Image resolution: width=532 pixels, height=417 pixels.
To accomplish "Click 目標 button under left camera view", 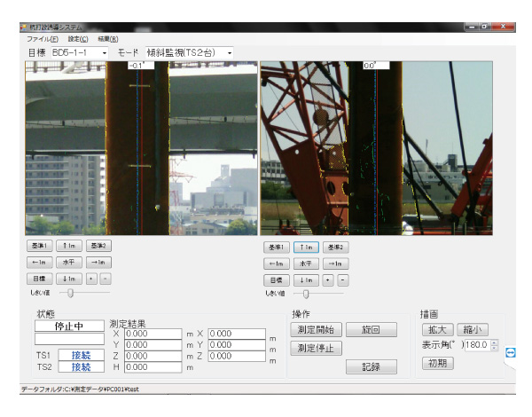I will (39, 279).
